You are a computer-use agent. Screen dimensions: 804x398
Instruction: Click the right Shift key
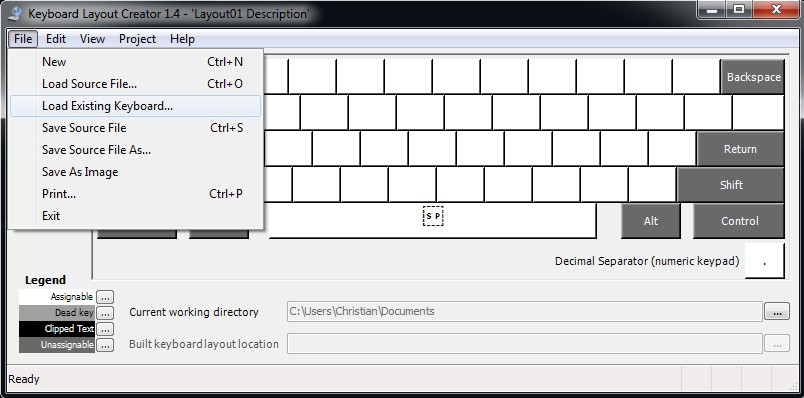click(x=731, y=185)
